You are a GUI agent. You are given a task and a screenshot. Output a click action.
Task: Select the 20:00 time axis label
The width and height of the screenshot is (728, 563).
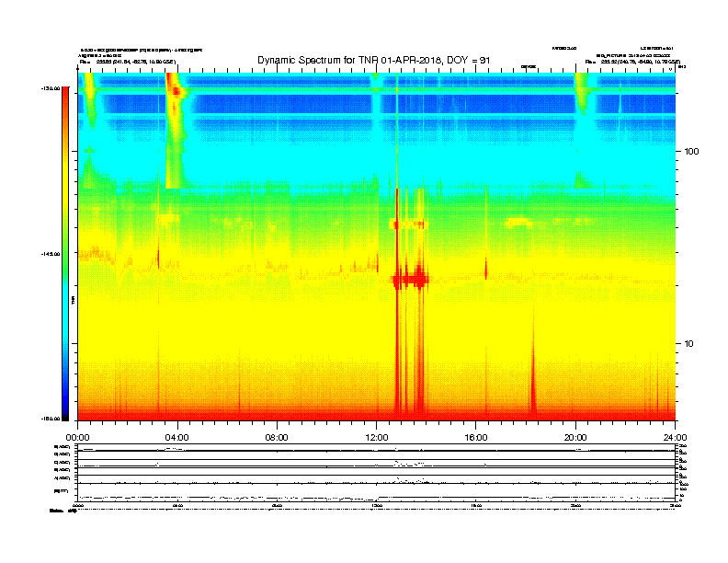(x=575, y=438)
